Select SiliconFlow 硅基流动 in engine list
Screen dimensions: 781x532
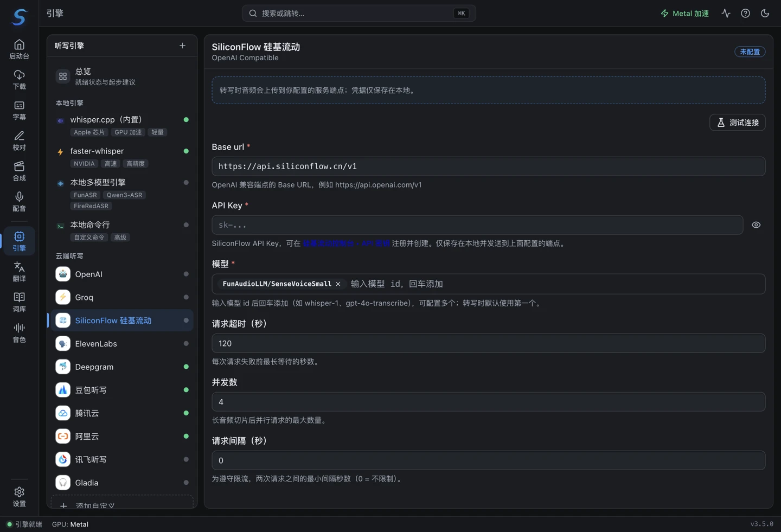(x=122, y=321)
